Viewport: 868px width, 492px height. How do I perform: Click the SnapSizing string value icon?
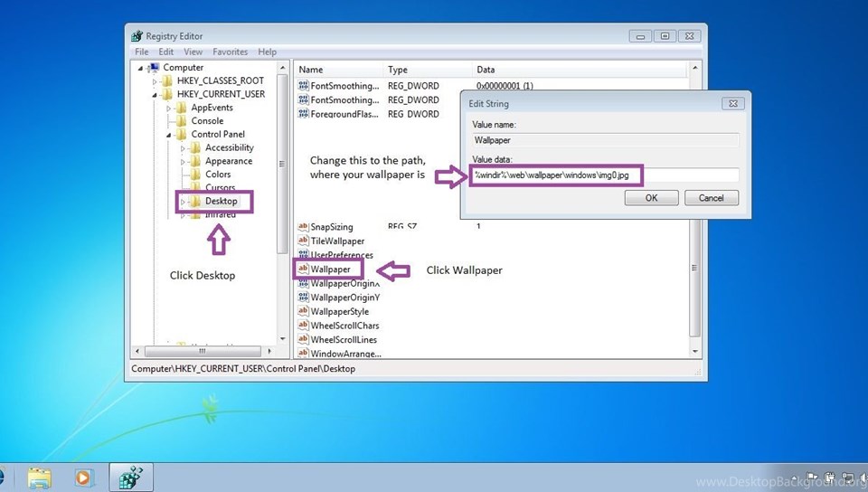303,226
